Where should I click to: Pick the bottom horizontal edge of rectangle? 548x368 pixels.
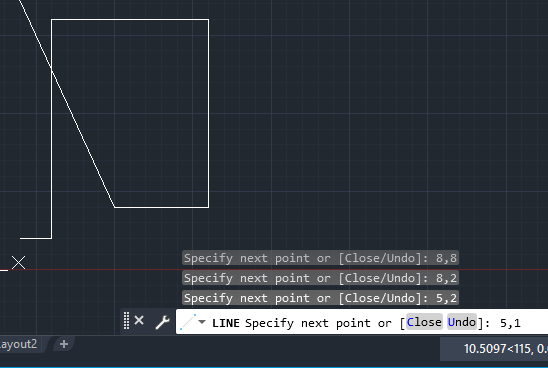coord(161,208)
